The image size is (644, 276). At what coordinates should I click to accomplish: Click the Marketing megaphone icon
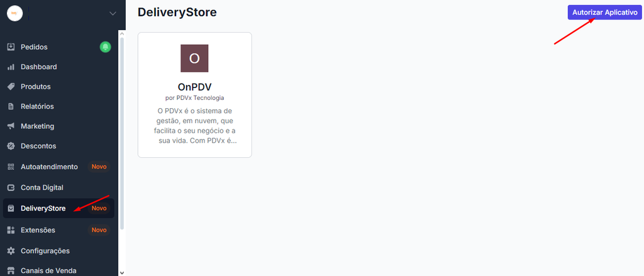coord(11,126)
